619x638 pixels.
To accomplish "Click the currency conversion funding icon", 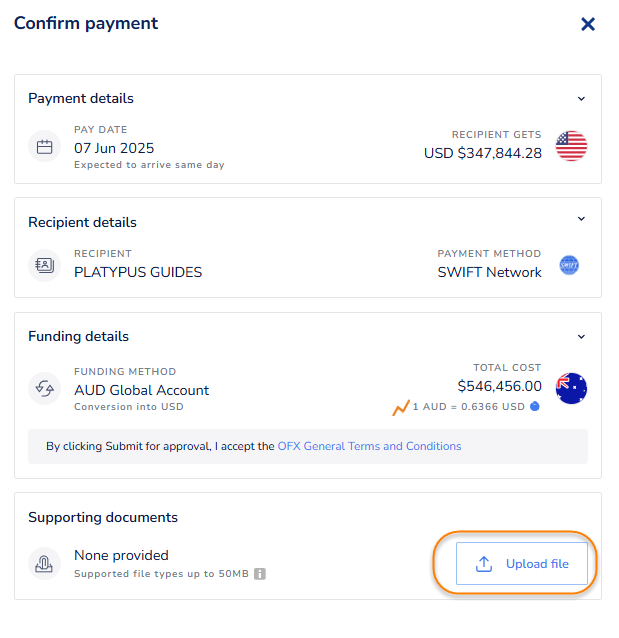I will tap(44, 388).
